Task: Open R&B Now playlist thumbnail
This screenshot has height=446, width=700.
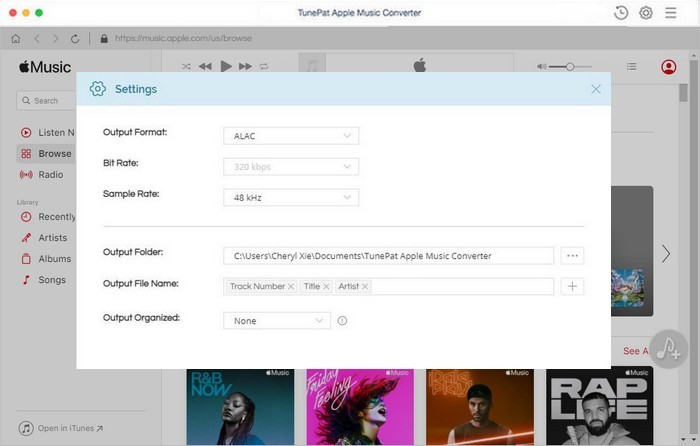Action: 240,407
